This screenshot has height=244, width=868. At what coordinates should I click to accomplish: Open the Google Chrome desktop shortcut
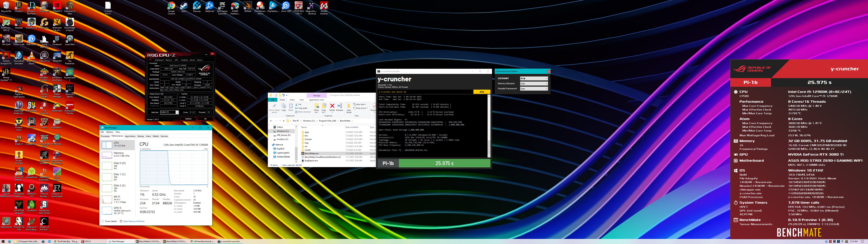[x=171, y=8]
